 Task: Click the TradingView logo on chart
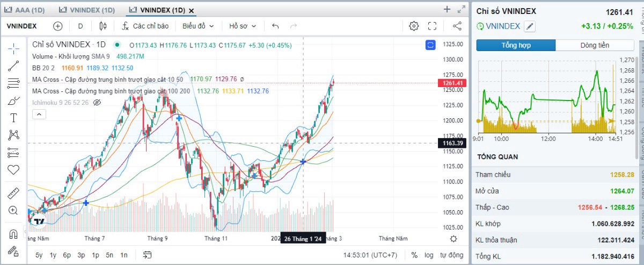pyautogui.click(x=39, y=221)
